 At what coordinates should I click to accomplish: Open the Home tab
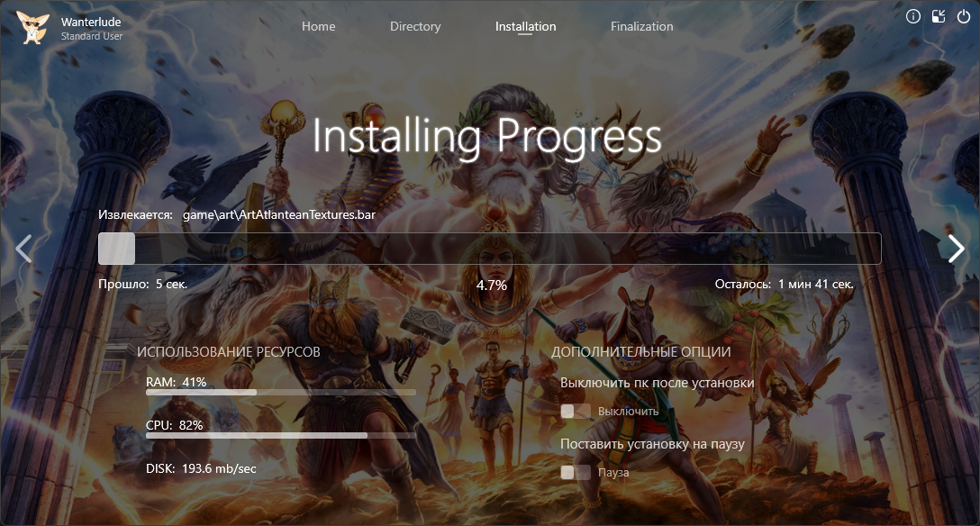318,26
